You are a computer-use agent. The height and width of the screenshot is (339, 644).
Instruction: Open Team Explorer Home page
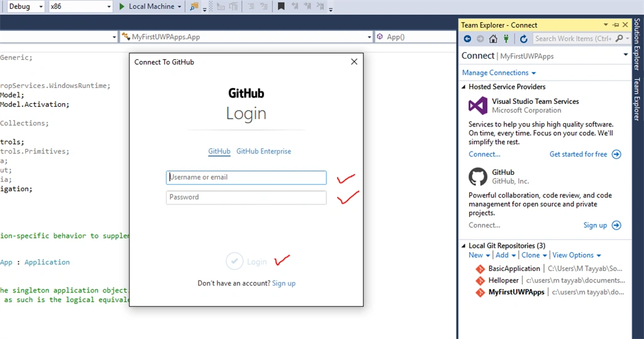(x=493, y=38)
